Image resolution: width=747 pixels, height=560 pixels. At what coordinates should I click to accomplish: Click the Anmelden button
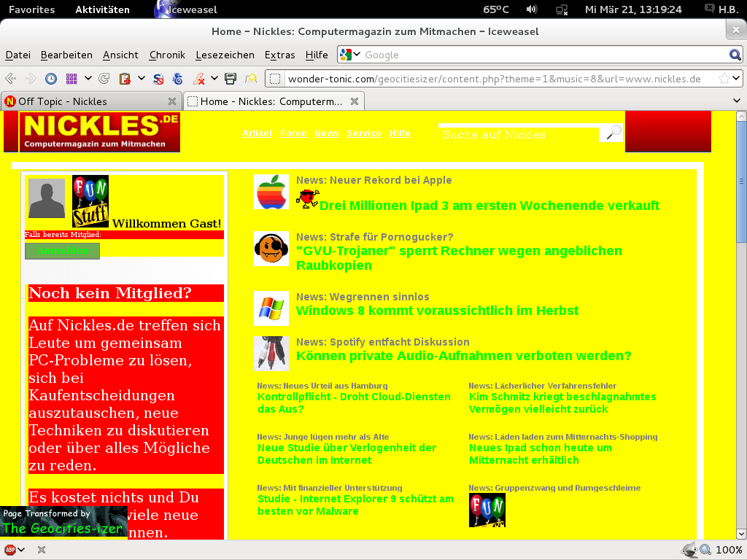pos(63,251)
